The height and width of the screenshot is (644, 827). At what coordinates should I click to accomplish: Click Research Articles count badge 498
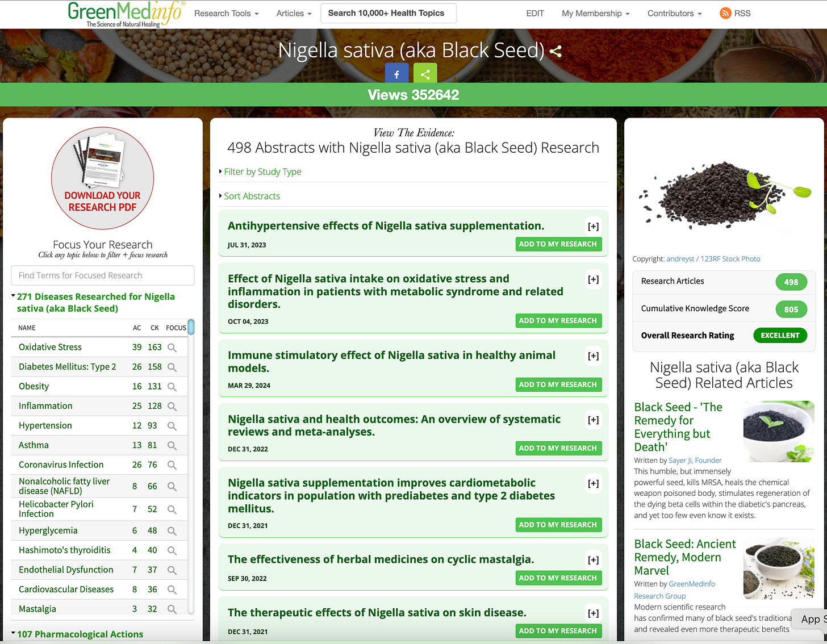coord(791,282)
